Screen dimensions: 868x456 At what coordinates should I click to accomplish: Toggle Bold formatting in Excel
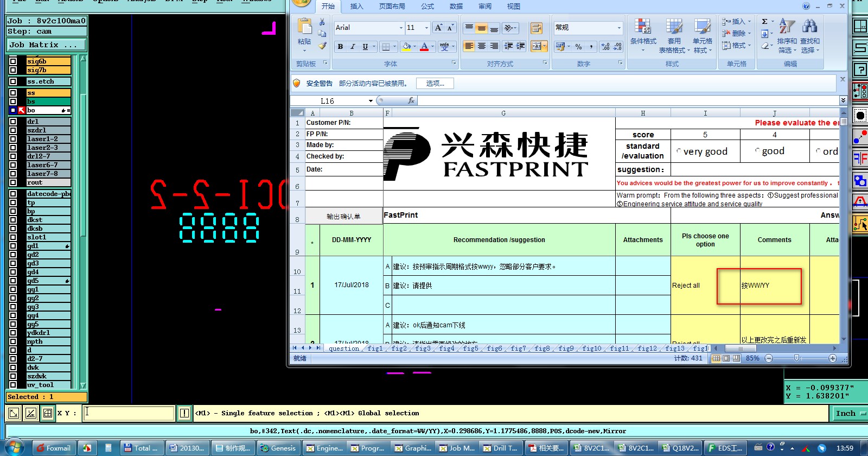point(340,47)
